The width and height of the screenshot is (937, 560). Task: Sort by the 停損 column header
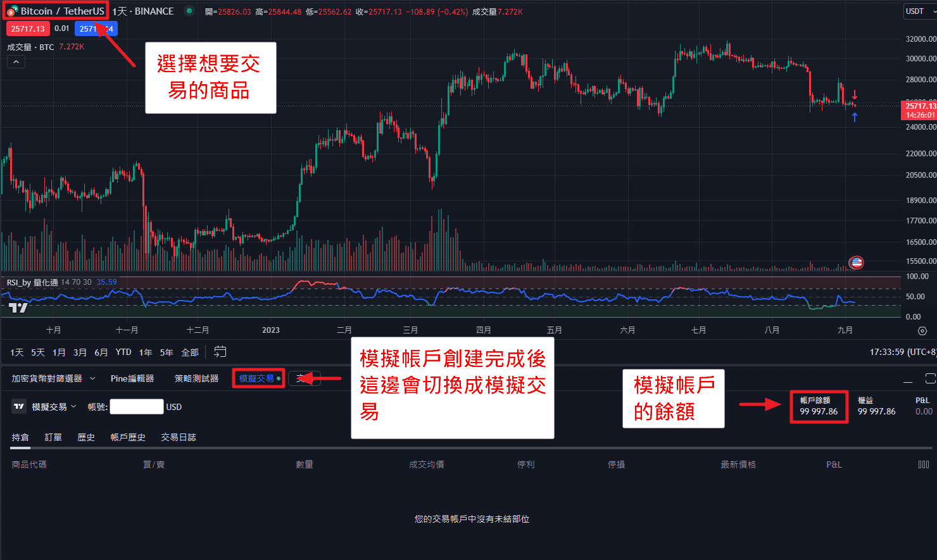617,464
